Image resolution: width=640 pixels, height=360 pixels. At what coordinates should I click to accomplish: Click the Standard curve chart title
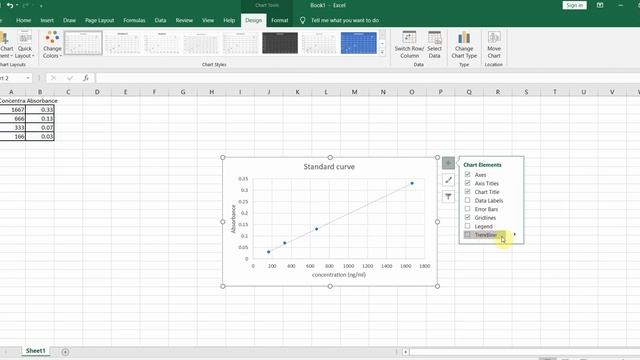[x=329, y=167]
